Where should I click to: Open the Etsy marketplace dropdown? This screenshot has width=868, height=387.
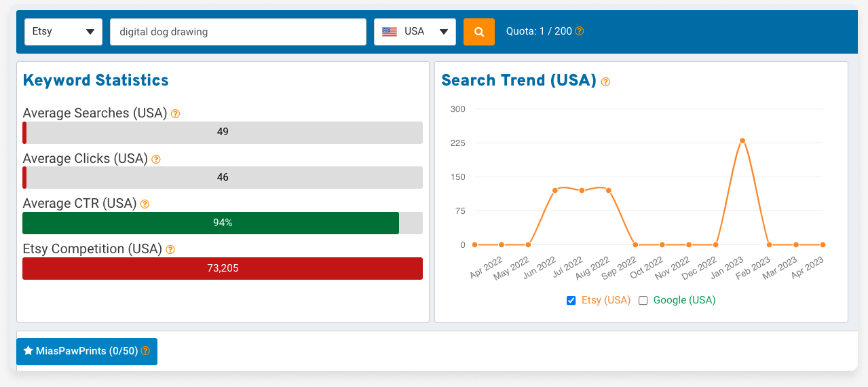(63, 32)
